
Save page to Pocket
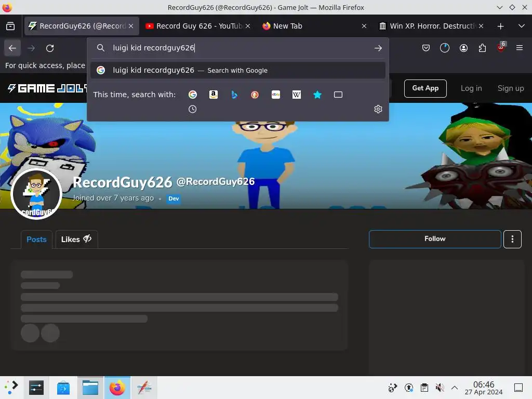(x=426, y=48)
